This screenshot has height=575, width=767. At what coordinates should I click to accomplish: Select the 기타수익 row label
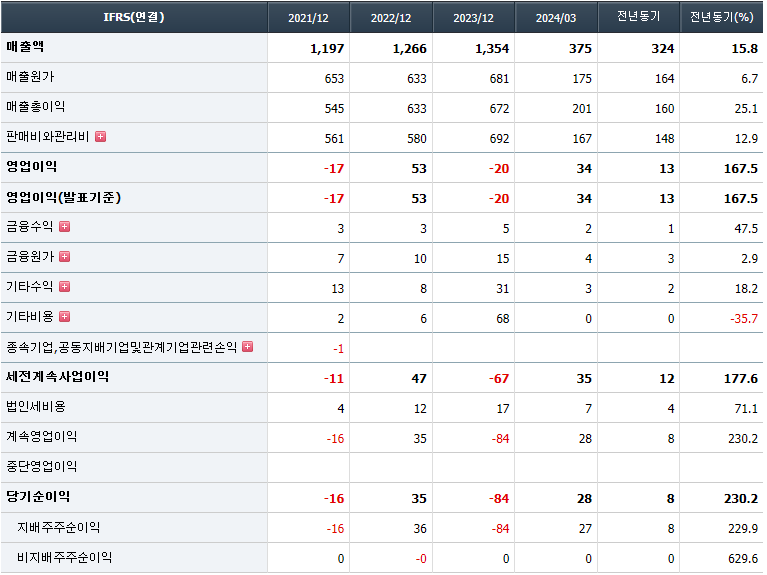coord(29,286)
